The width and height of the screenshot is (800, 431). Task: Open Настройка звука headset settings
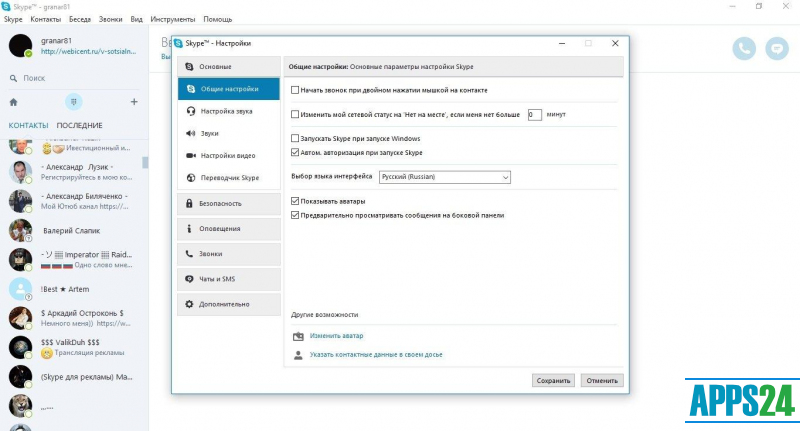(225, 111)
